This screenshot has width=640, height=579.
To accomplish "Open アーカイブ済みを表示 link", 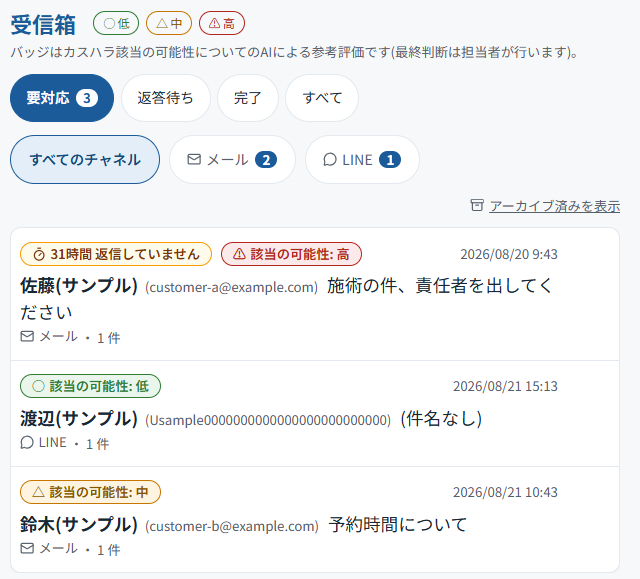I will 555,206.
